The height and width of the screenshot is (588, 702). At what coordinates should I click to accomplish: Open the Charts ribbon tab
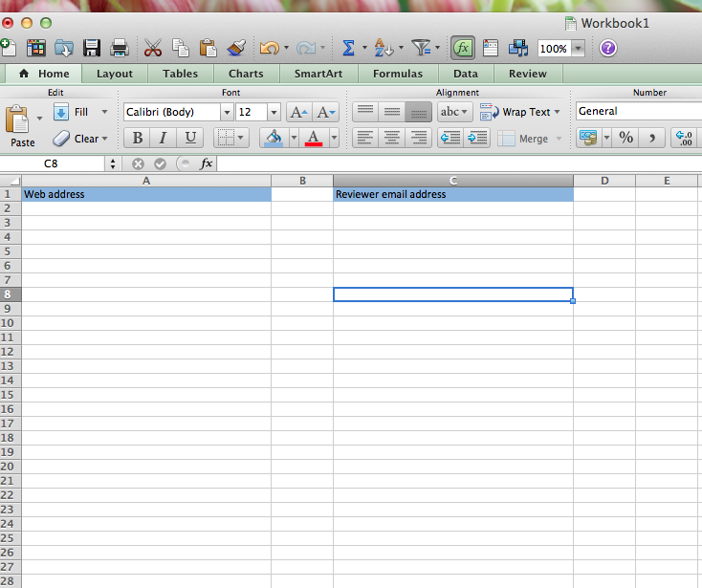tap(246, 74)
